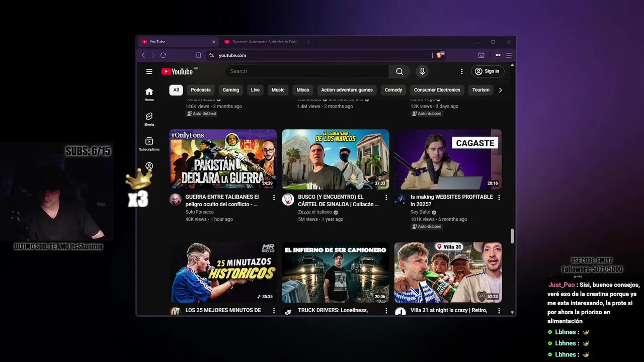Click the scrollbar down arrow
The height and width of the screenshot is (362, 644).
pyautogui.click(x=512, y=313)
